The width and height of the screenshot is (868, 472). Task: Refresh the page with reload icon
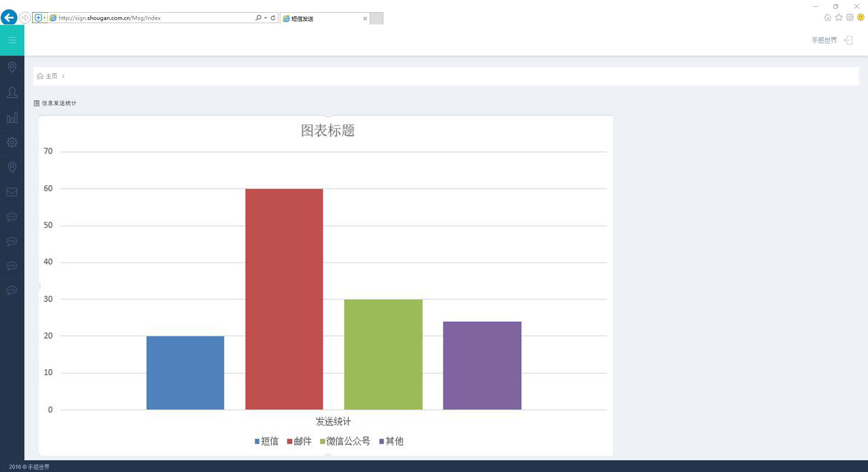pyautogui.click(x=273, y=18)
